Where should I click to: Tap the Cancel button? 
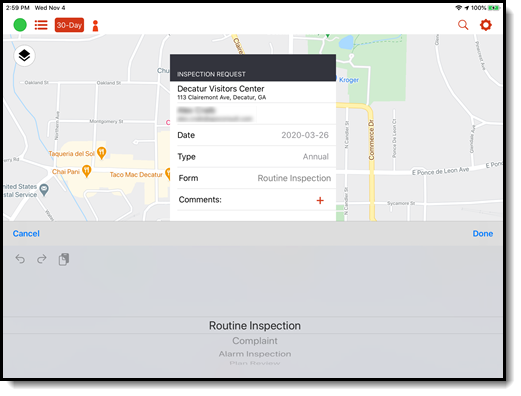[x=26, y=233]
